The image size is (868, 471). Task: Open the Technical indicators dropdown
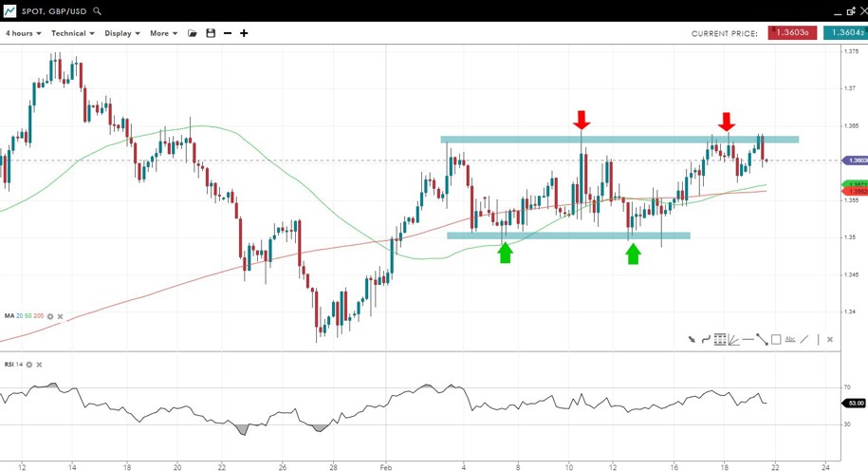72,33
